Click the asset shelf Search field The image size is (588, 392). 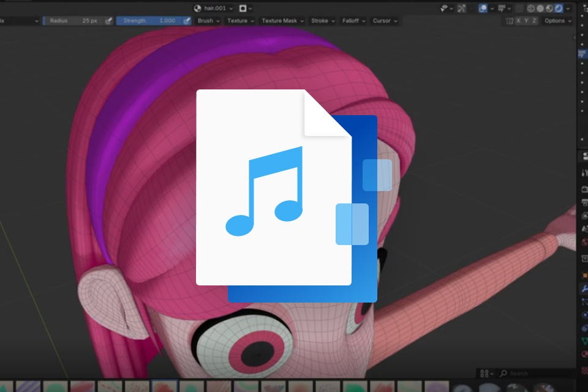click(537, 374)
